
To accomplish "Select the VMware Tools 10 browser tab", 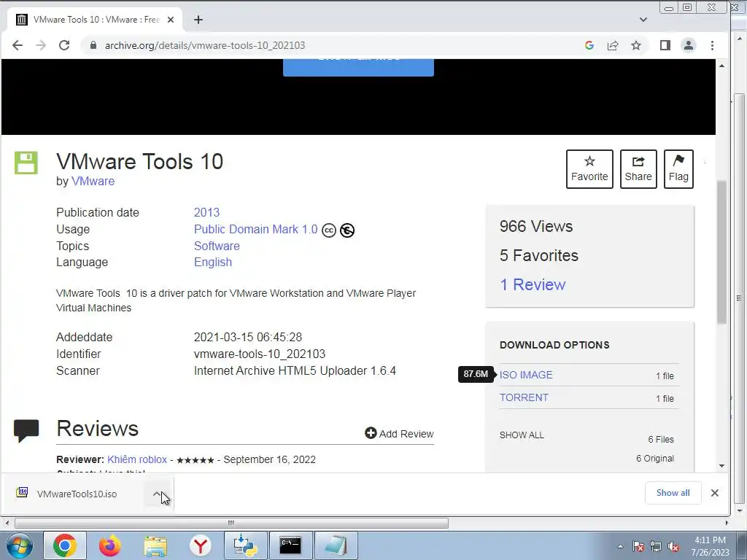I will pos(96,20).
